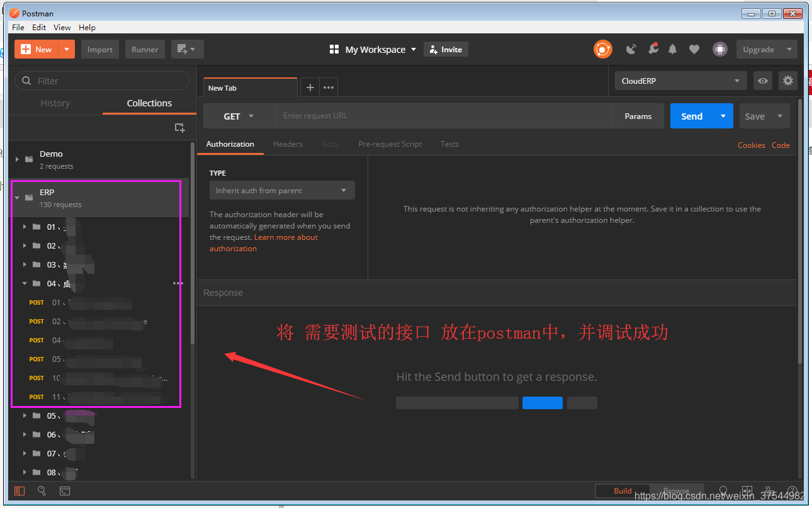Viewport: 812px width, 508px height.
Task: Toggle environment quick look eye icon
Action: coord(763,81)
